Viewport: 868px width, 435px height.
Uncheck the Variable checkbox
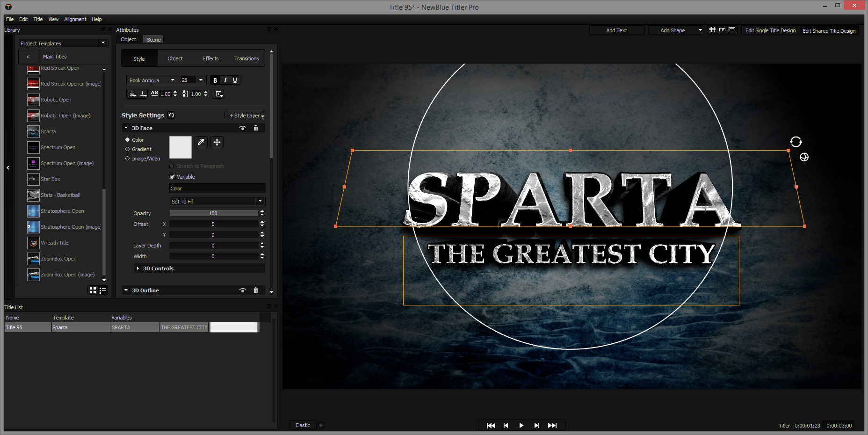[x=172, y=177]
